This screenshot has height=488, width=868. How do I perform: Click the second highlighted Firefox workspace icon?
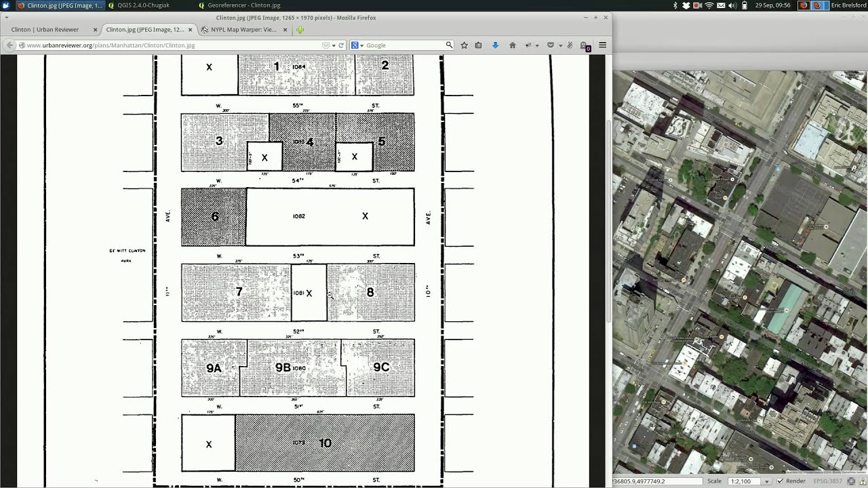pos(818,5)
